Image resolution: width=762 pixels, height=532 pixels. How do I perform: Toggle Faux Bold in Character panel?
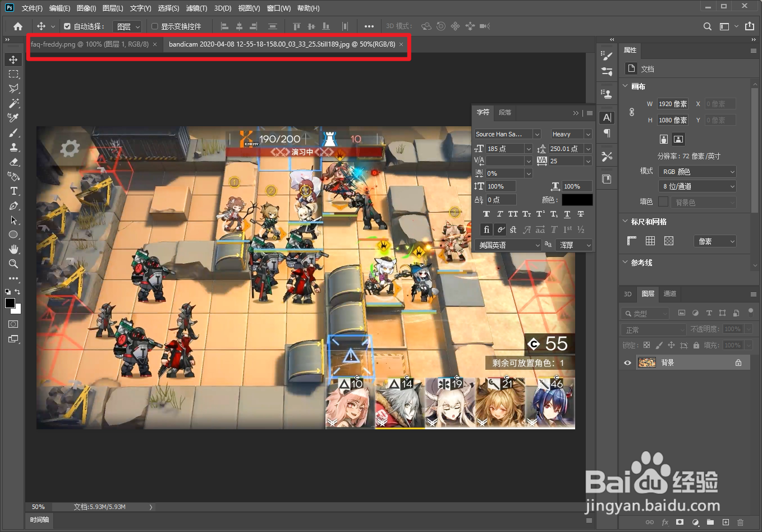coord(486,214)
